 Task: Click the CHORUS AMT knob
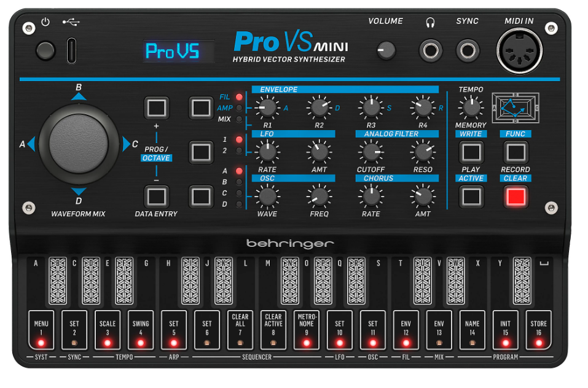click(423, 196)
